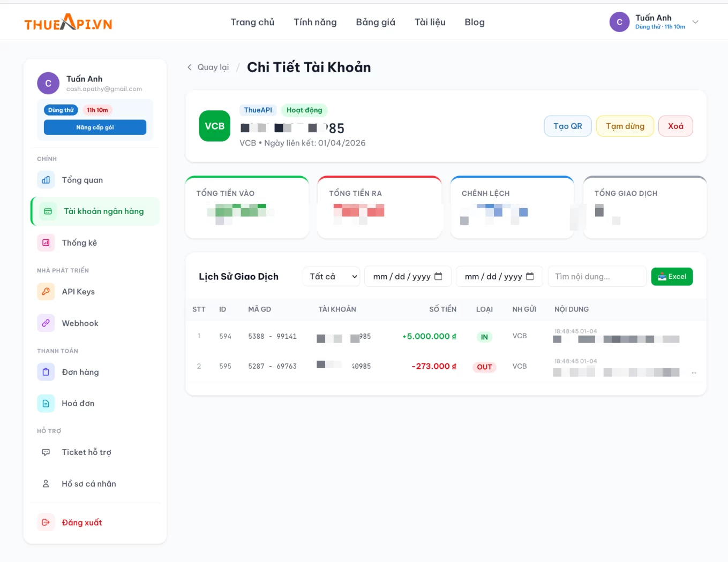Click the Tổng quan chart icon
The height and width of the screenshot is (562, 728).
coord(46,180)
